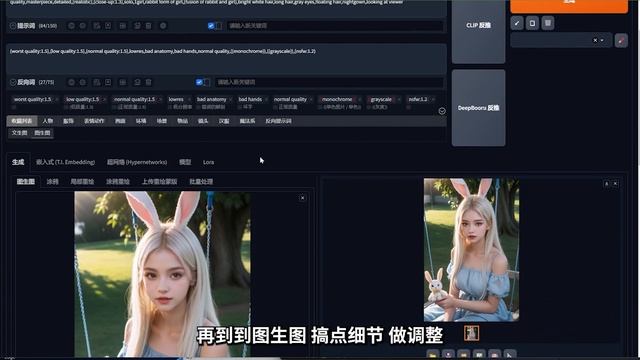
Task: Click first round icon in 反向词 toolbar
Action: tap(71, 82)
